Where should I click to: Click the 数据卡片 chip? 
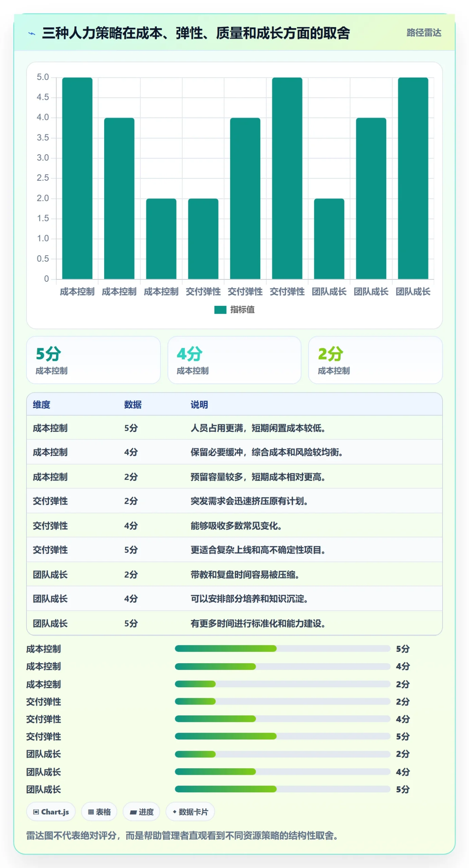click(x=190, y=812)
